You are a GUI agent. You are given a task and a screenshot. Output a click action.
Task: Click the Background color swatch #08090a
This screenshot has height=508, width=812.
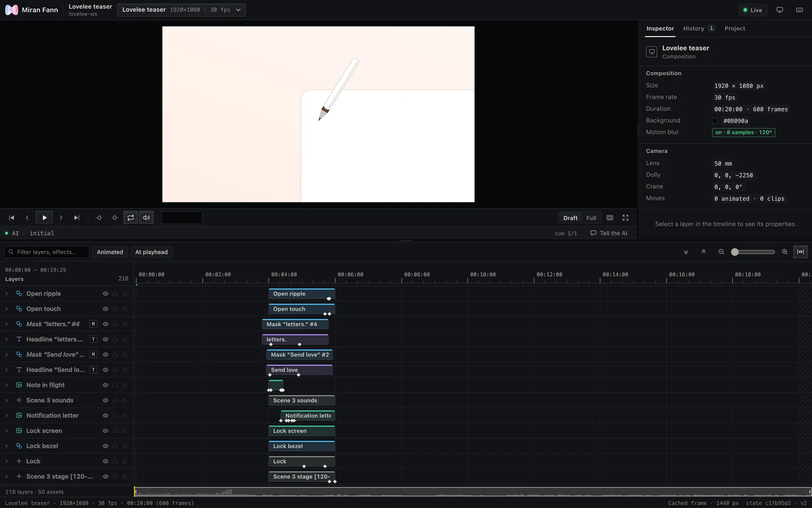(715, 121)
